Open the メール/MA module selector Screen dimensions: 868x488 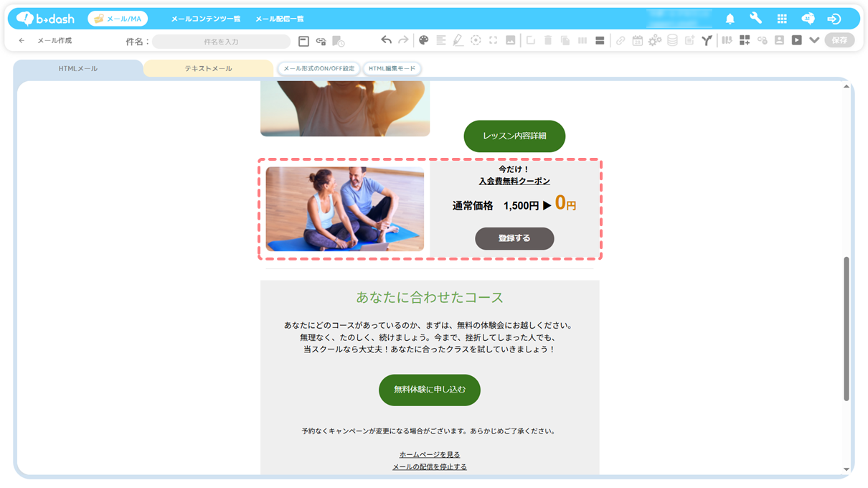118,19
